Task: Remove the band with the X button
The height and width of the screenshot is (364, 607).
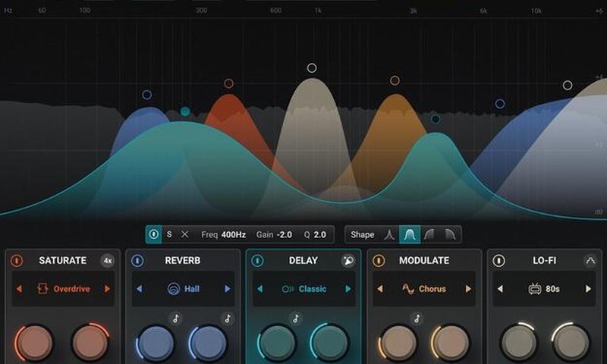Action: 185,235
